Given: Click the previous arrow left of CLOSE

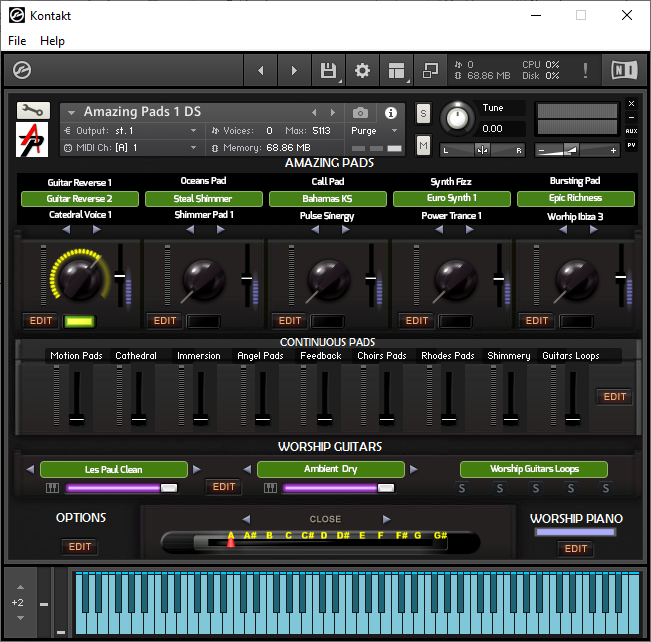Looking at the screenshot, I should click(x=246, y=519).
